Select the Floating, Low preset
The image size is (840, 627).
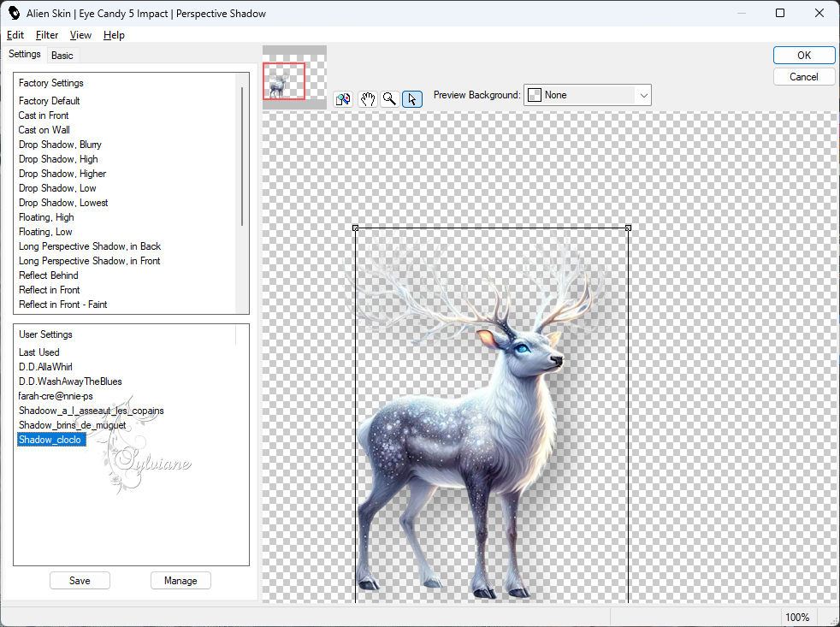click(x=45, y=231)
